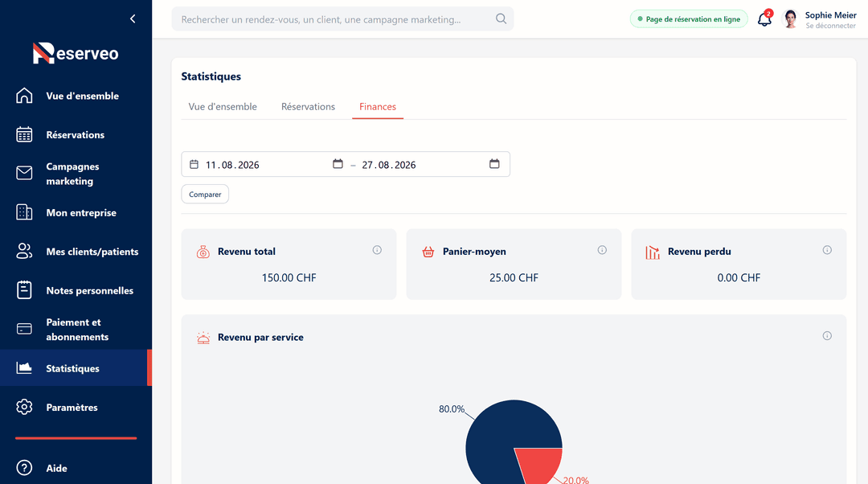Open Page de réservation en ligne
Image resolution: width=868 pixels, height=484 pixels.
(x=689, y=18)
